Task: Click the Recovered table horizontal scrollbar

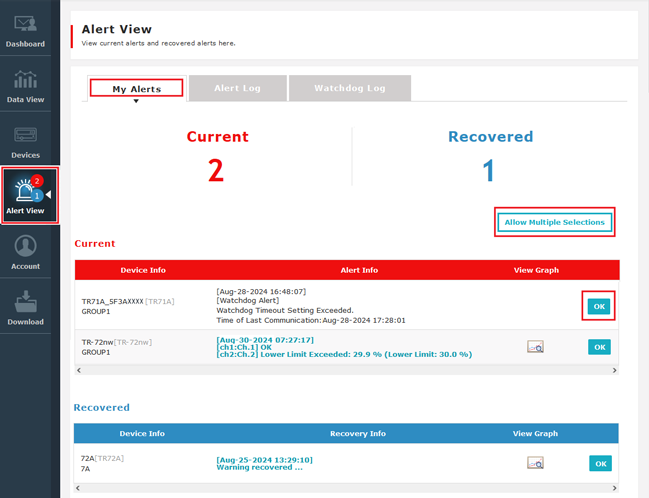Action: point(347,485)
